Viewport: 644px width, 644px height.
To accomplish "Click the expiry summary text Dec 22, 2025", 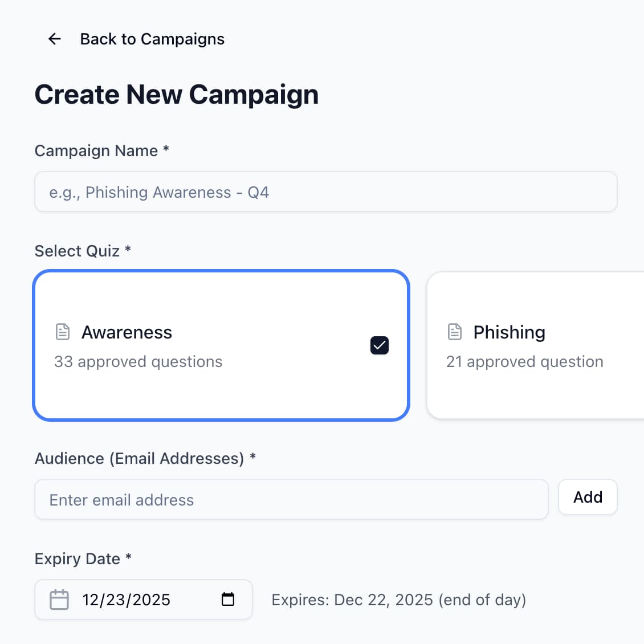I will tap(399, 600).
